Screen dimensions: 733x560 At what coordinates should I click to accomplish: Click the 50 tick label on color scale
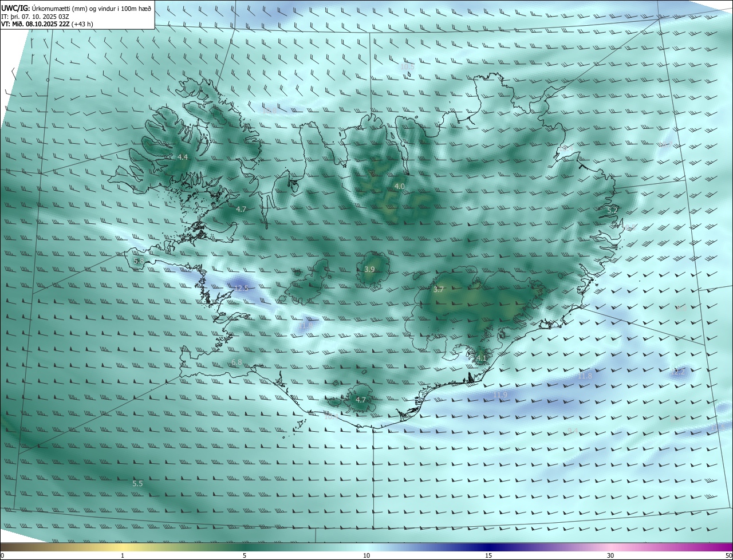[x=728, y=555]
